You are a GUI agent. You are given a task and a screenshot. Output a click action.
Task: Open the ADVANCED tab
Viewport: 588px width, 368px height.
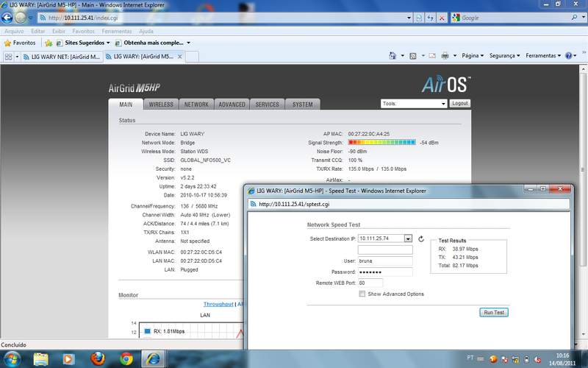pyautogui.click(x=232, y=105)
